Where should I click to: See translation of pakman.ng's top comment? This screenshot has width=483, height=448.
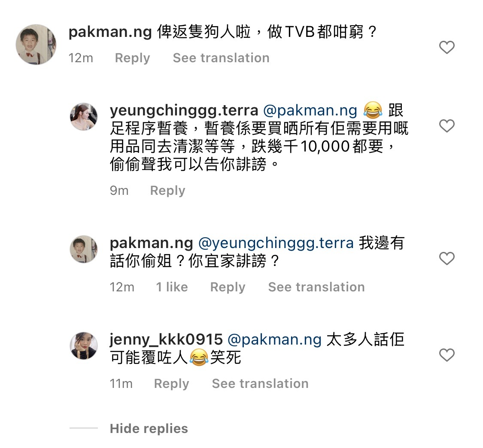click(x=221, y=58)
